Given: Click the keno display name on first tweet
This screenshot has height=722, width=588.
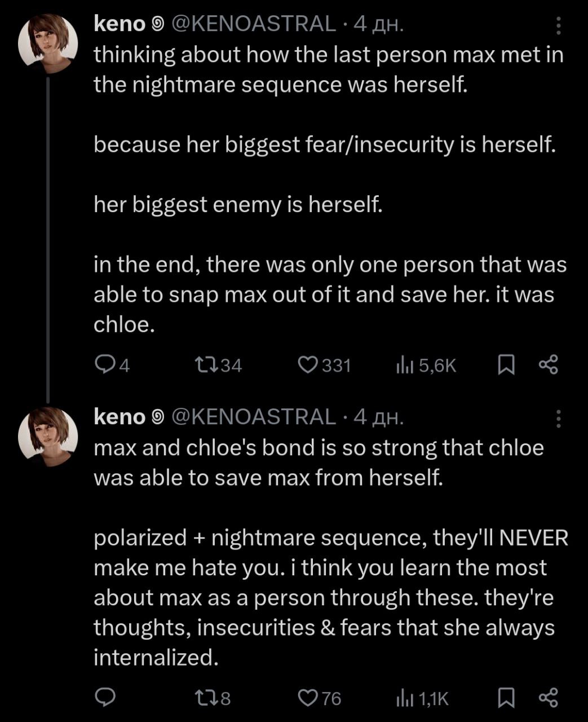Looking at the screenshot, I should click(120, 24).
